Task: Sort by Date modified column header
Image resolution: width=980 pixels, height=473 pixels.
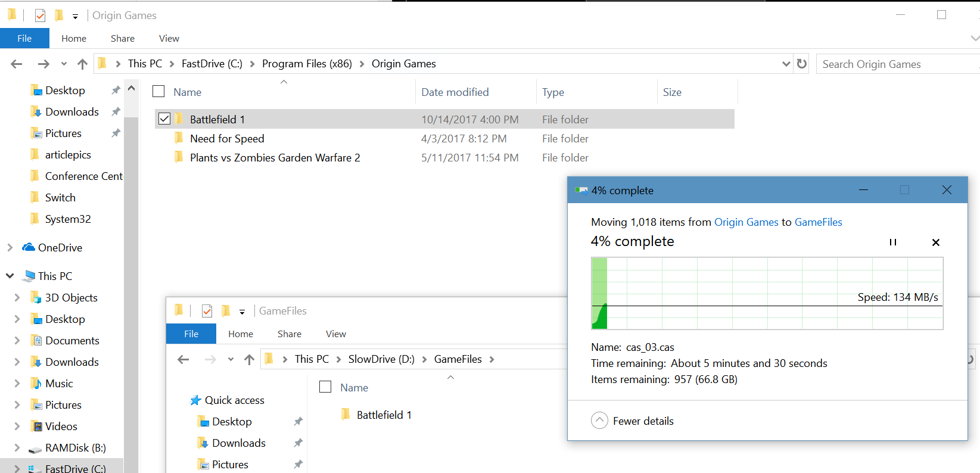Action: coord(455,92)
